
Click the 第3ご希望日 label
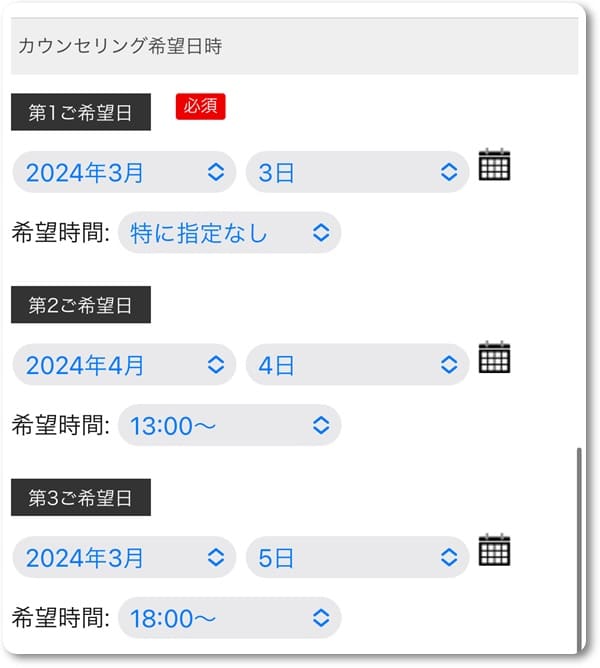tap(80, 498)
